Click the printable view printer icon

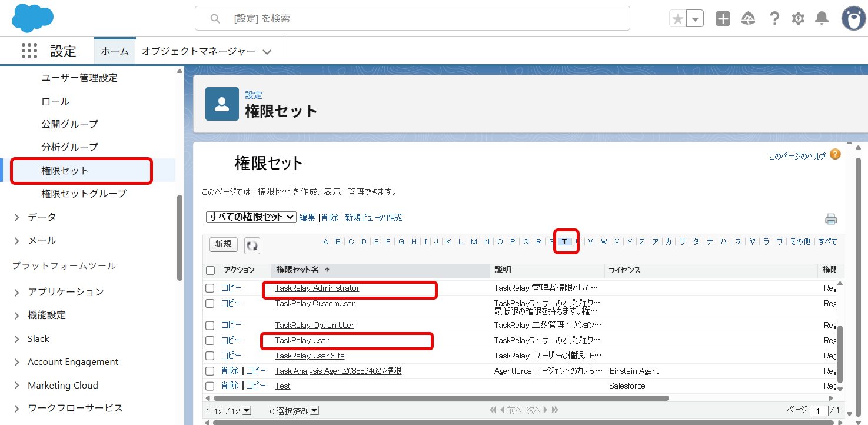831,220
